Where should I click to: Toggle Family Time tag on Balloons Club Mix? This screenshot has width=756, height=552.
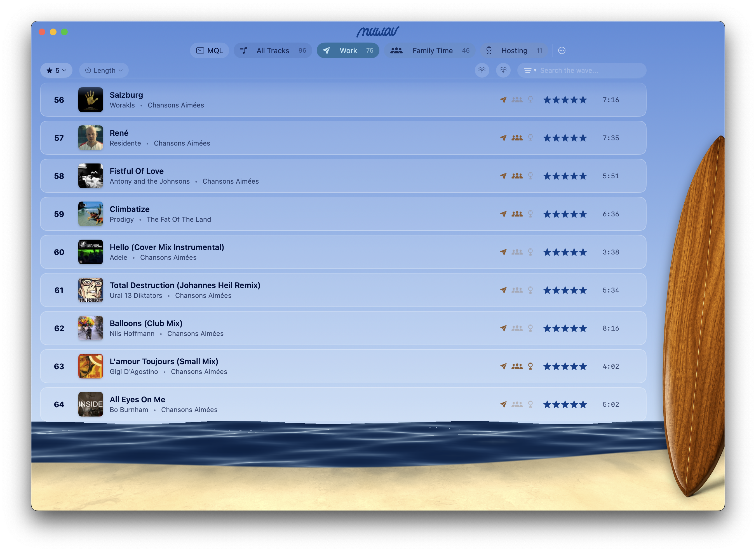tap(517, 328)
